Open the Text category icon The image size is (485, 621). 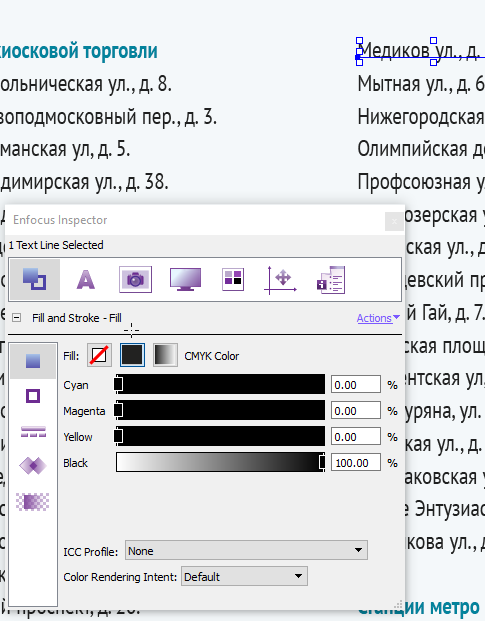pos(86,280)
